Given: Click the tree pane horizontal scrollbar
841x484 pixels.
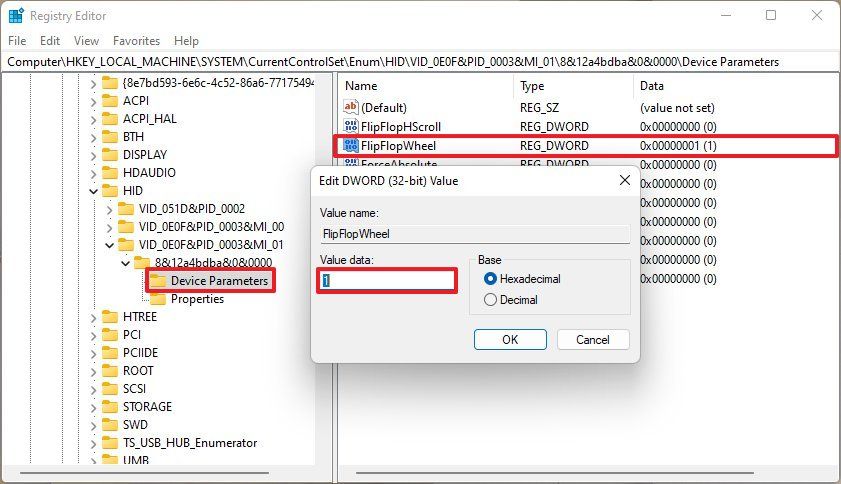Looking at the screenshot, I should 144,473.
